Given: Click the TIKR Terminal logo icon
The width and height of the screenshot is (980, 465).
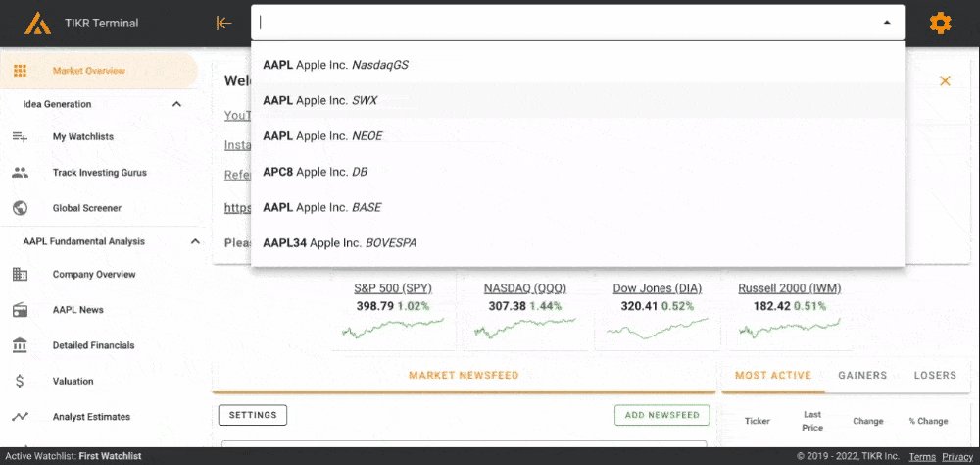Looking at the screenshot, I should 37,24.
